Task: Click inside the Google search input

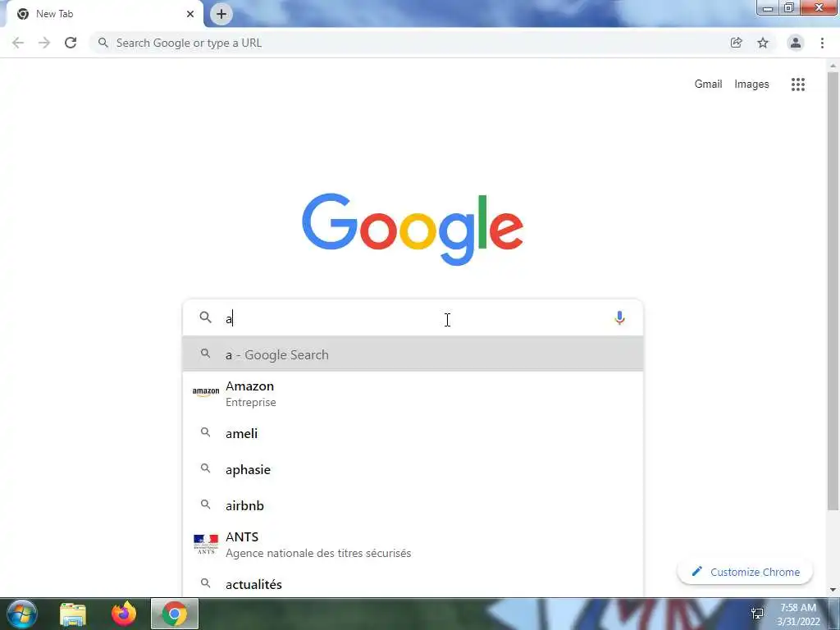Action: coord(413,318)
